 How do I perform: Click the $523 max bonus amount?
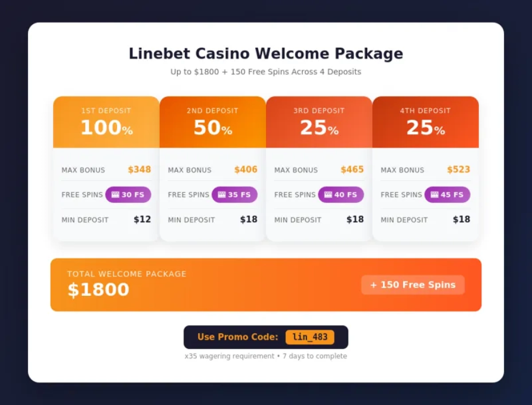pyautogui.click(x=458, y=169)
